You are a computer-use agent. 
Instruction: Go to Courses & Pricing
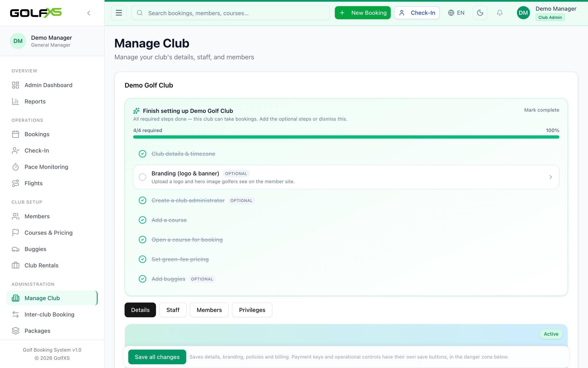click(52, 233)
